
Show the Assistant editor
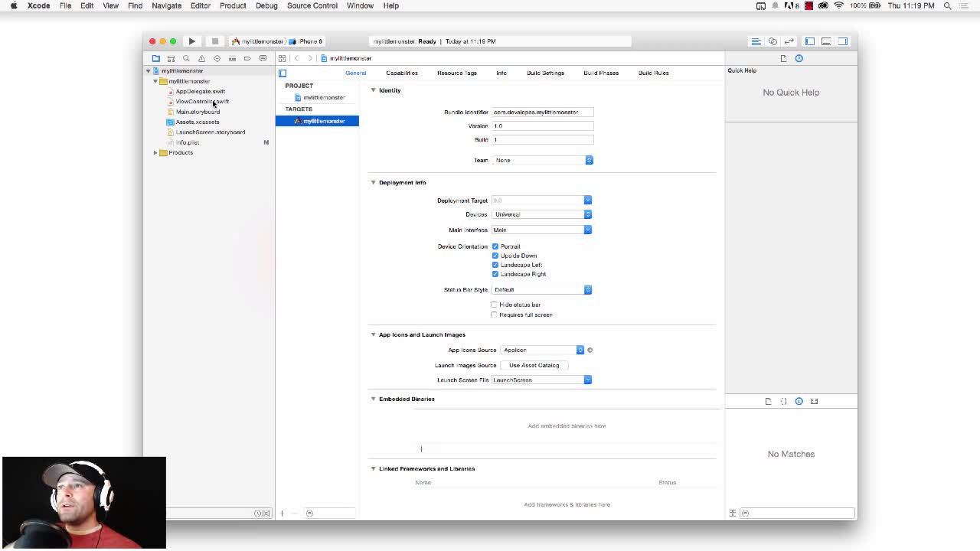pyautogui.click(x=773, y=41)
